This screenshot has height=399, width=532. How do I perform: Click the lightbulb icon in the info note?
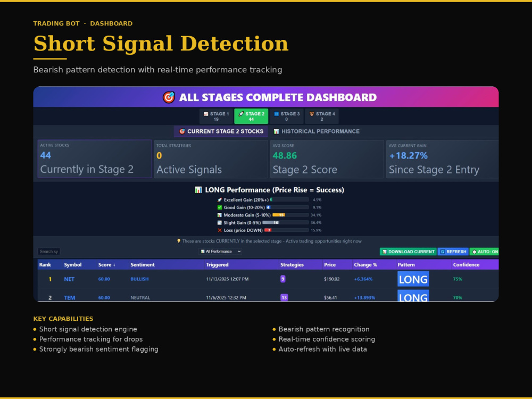click(x=179, y=241)
